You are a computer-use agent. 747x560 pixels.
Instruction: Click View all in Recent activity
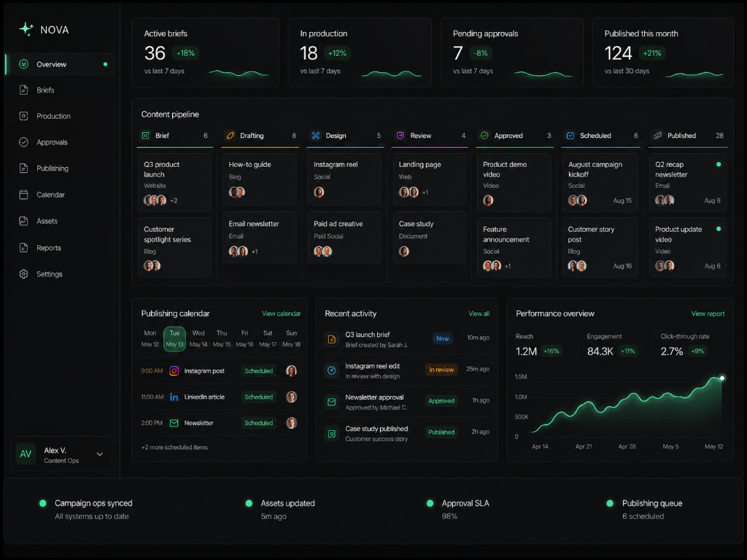click(x=479, y=314)
